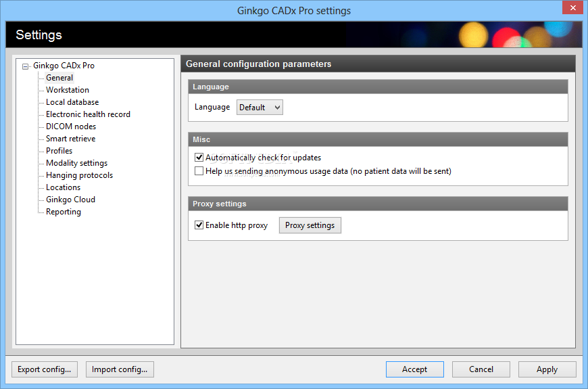Screen dimensions: 588x389
Task: Open the Workstation settings page
Action: [68, 90]
